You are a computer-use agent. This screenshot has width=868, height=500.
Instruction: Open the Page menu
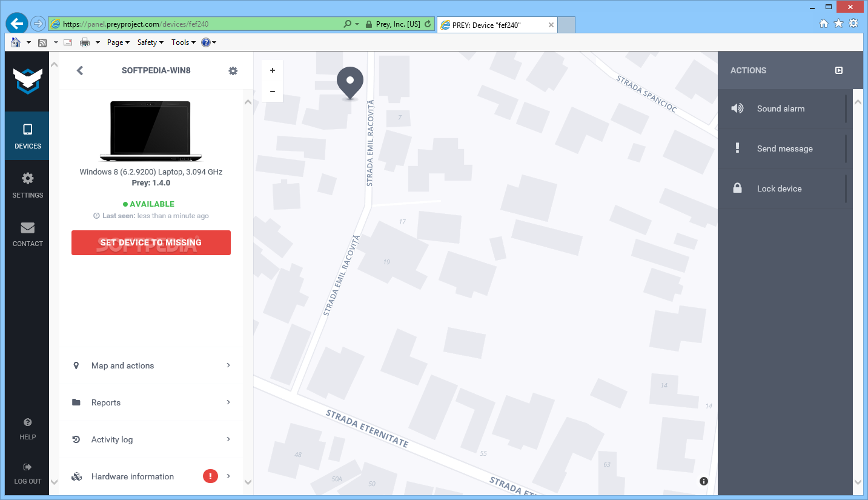tap(118, 42)
